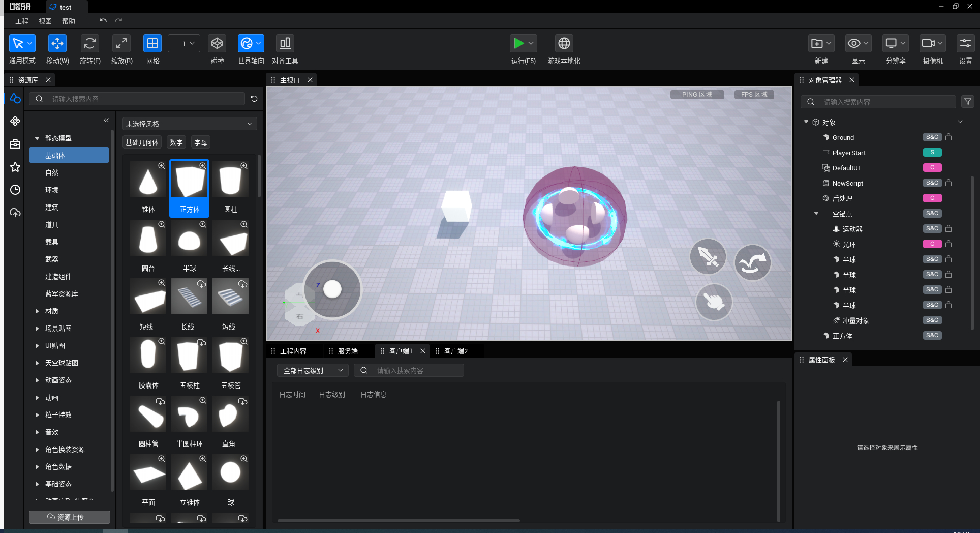Image resolution: width=980 pixels, height=533 pixels.
Task: Open the 工程 menu
Action: tap(22, 21)
